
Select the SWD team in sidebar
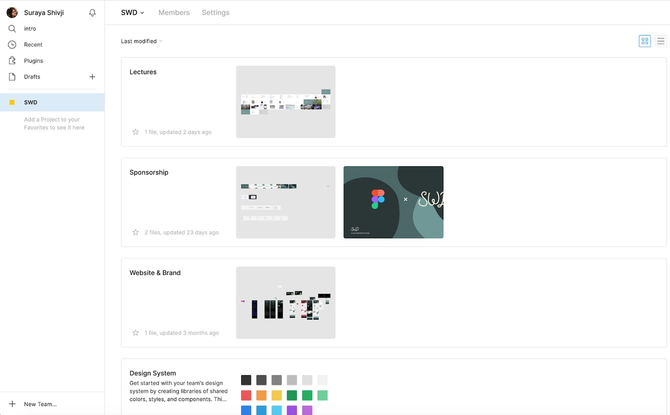tap(52, 102)
